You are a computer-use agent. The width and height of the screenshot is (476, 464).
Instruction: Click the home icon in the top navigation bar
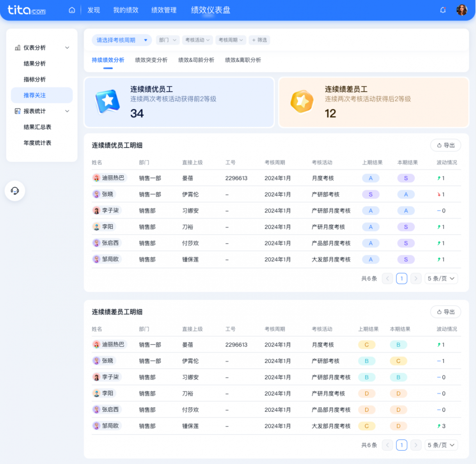click(72, 10)
